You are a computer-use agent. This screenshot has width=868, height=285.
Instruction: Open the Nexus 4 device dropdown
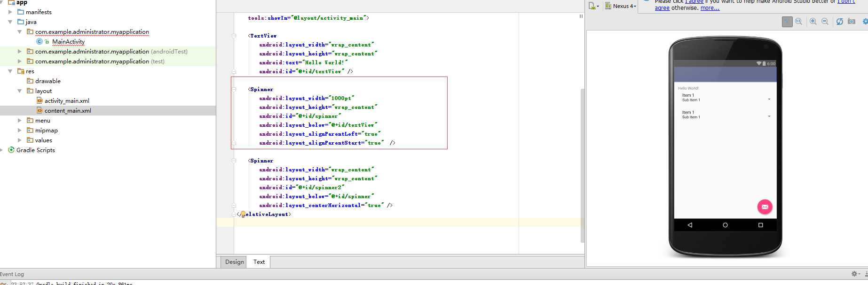[x=621, y=6]
